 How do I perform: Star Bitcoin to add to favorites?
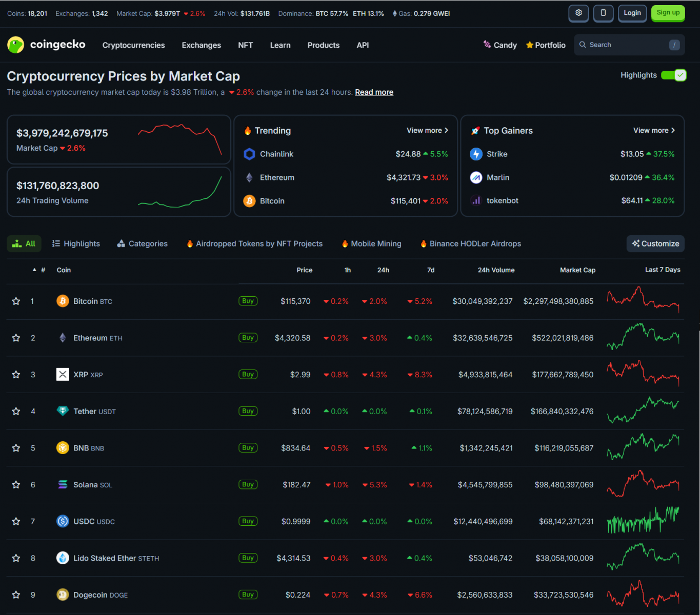coord(16,301)
